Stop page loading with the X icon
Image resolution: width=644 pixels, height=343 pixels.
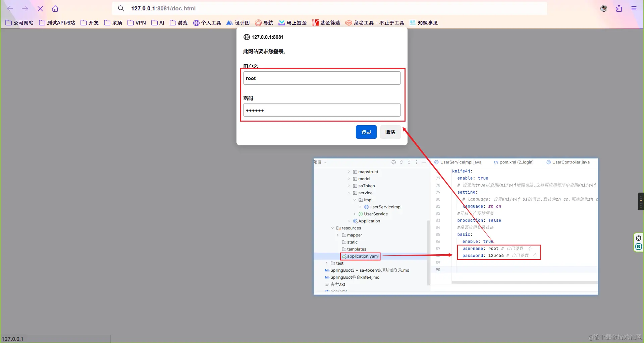(x=40, y=9)
